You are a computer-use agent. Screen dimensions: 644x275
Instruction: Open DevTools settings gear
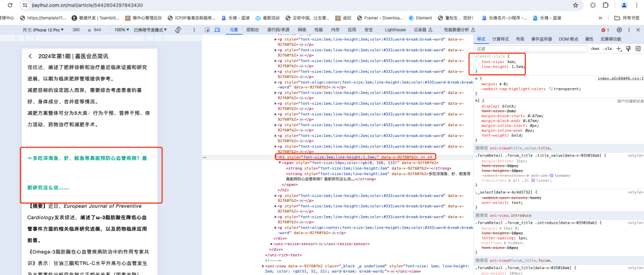[620, 30]
